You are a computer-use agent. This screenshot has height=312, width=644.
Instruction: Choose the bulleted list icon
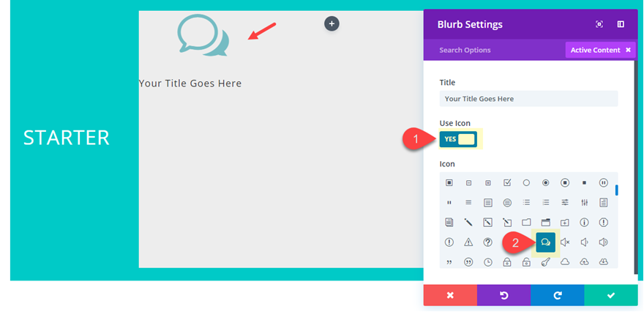point(526,202)
